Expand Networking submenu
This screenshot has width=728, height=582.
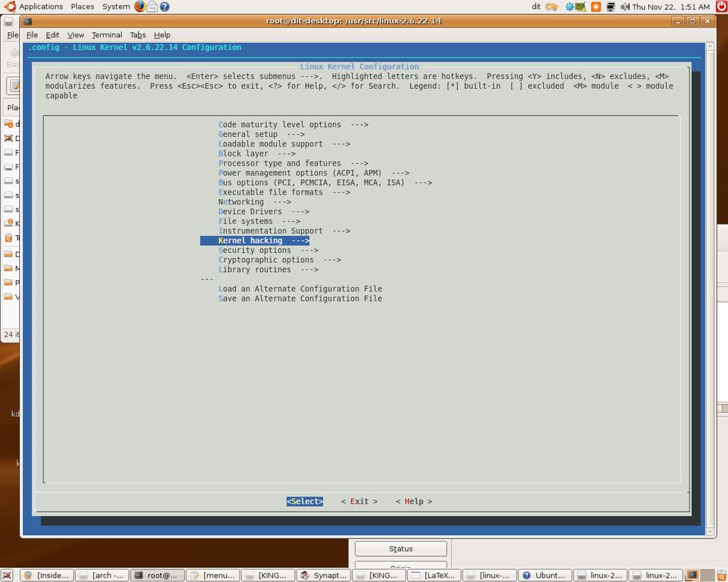tap(255, 202)
